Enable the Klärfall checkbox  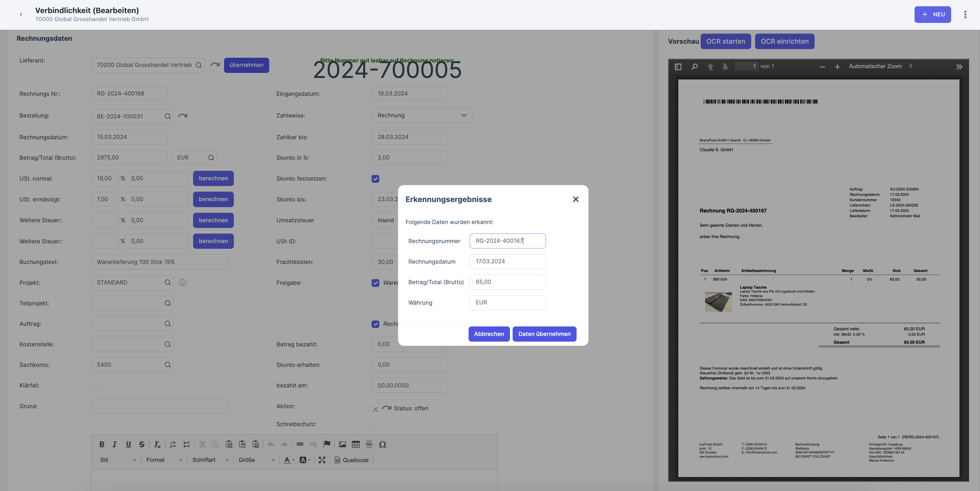click(x=95, y=386)
